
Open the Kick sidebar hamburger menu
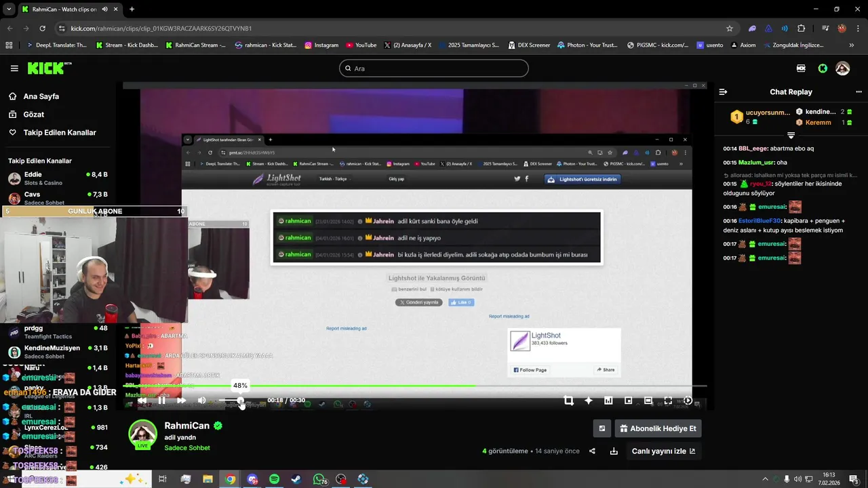[14, 68]
